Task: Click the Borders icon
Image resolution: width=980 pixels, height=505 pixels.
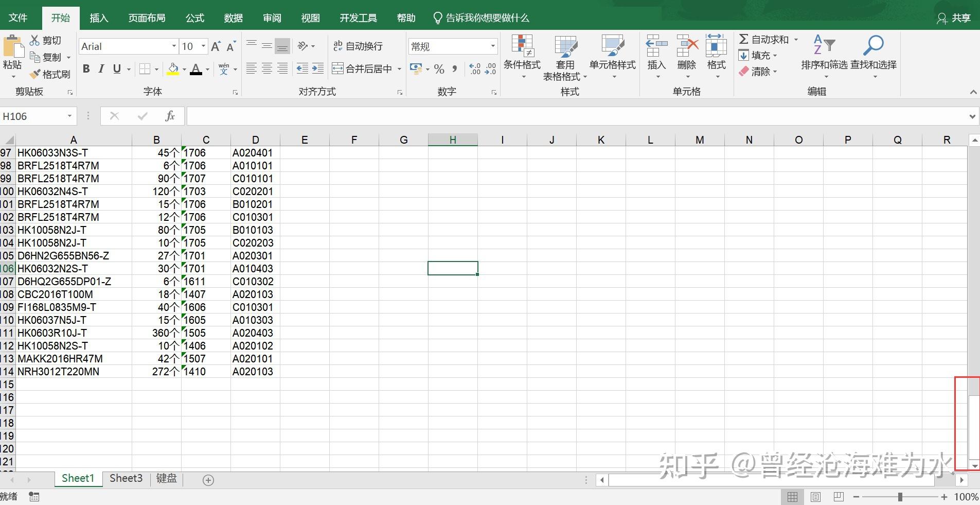Action: coord(145,68)
